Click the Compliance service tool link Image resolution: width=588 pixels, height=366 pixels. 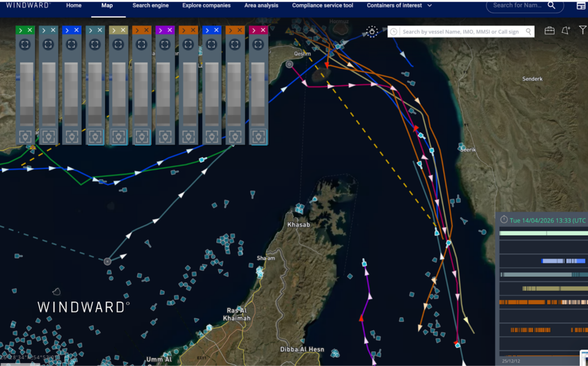pos(322,5)
